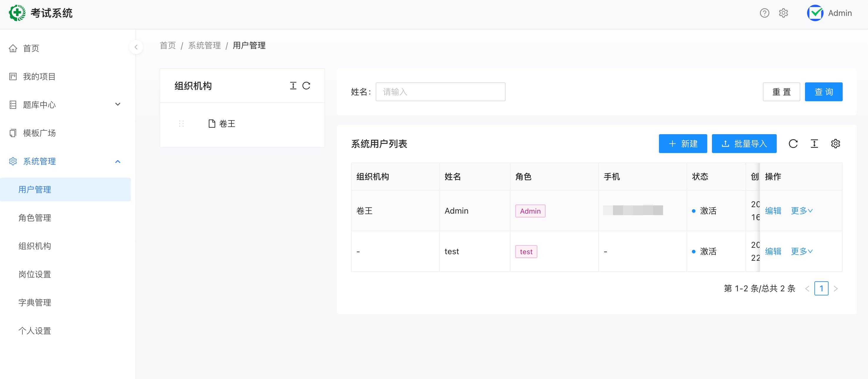
Task: Open the header settings gear icon
Action: point(783,13)
